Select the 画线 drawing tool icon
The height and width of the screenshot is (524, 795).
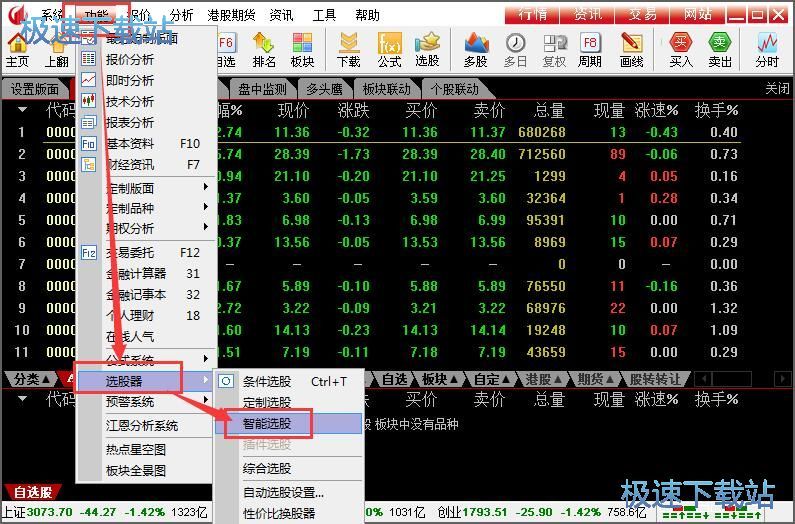click(x=631, y=50)
